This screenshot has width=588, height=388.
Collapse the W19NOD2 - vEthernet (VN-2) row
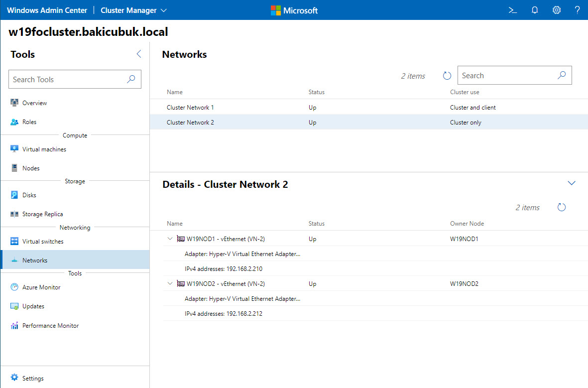(x=170, y=284)
